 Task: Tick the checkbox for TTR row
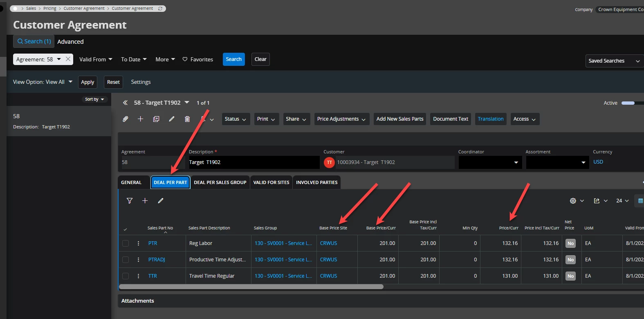coord(126,276)
